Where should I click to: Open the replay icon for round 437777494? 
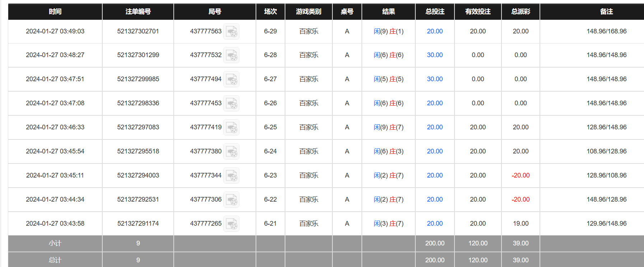(x=231, y=79)
